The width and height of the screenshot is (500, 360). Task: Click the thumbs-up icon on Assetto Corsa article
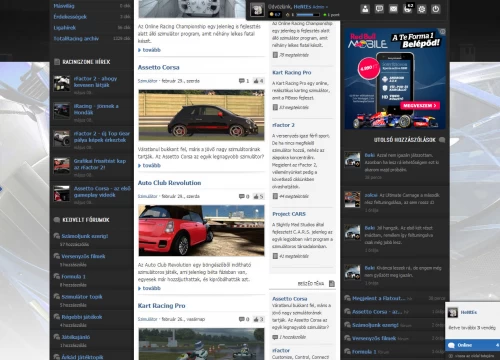[x=256, y=81]
